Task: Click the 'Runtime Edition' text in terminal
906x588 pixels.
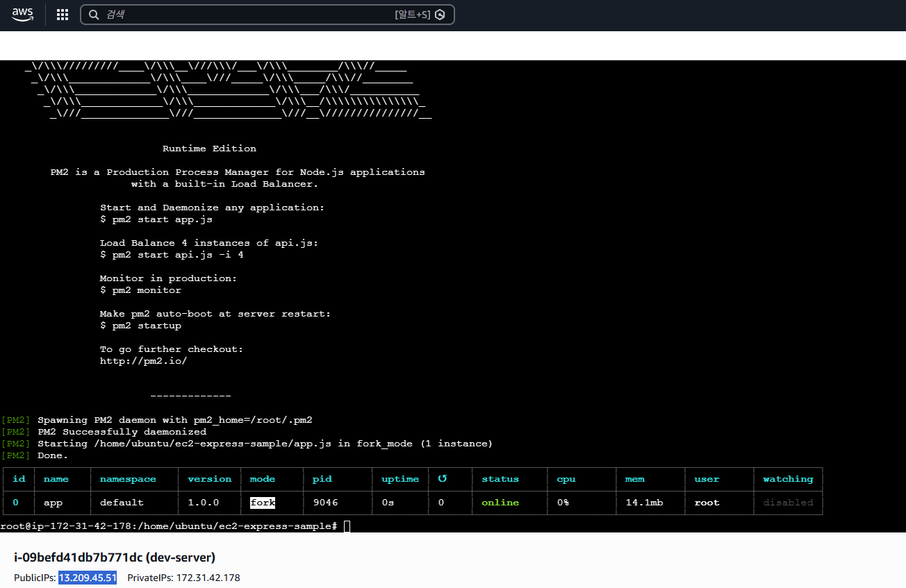Action: click(x=209, y=149)
